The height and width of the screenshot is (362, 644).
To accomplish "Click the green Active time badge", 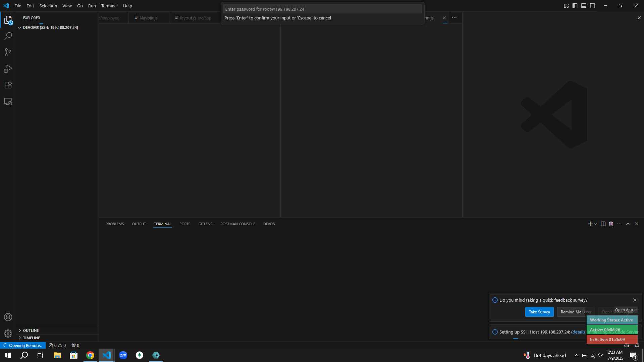I will pyautogui.click(x=612, y=330).
